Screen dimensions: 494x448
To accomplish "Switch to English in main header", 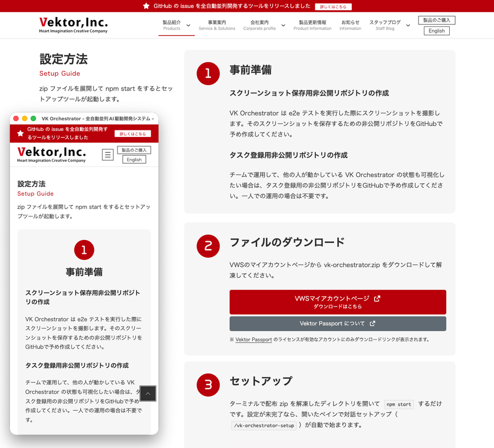I will (437, 31).
